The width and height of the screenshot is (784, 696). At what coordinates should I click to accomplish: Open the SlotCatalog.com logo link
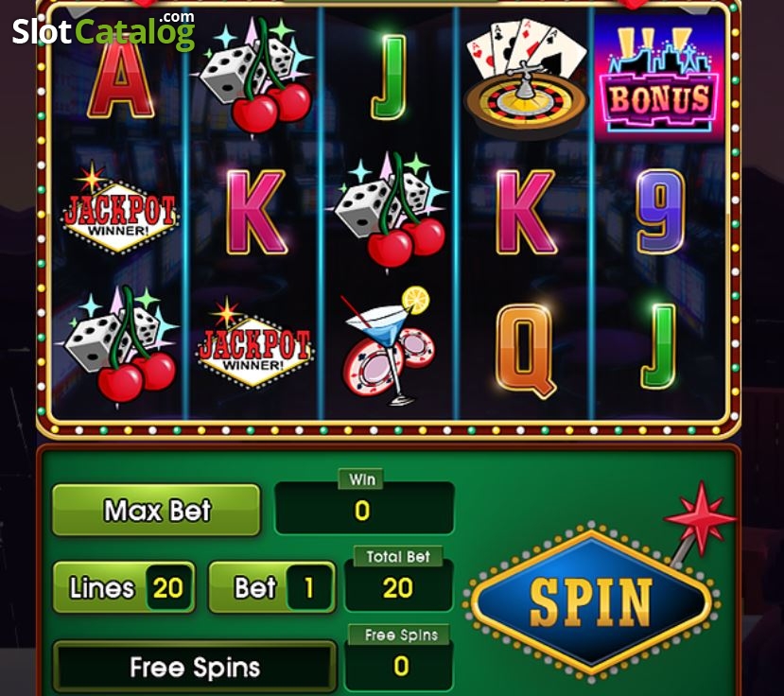[103, 31]
